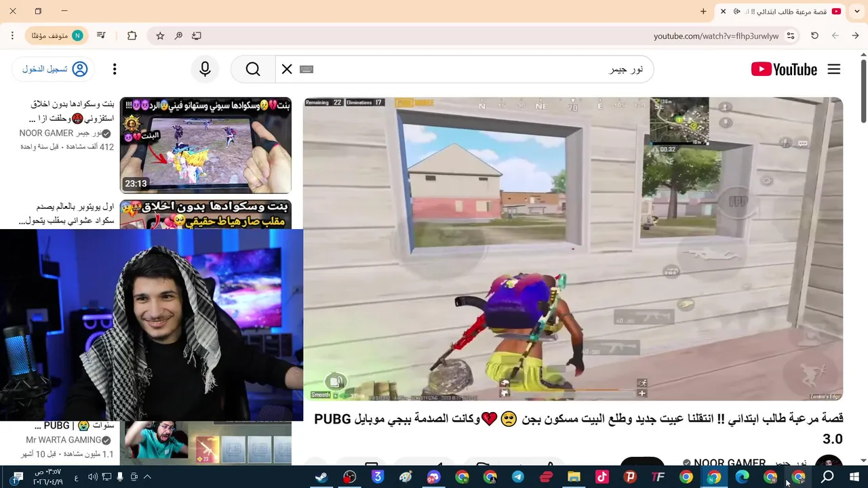Open the notification center icon

pyautogui.click(x=17, y=477)
